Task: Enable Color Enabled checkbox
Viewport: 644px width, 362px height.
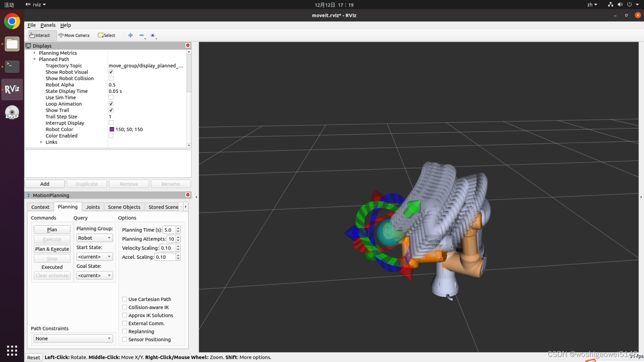Action: coord(111,136)
